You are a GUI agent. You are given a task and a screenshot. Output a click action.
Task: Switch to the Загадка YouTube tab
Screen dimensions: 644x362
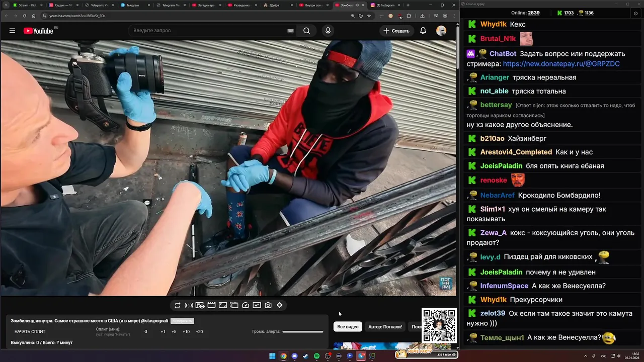click(206, 5)
